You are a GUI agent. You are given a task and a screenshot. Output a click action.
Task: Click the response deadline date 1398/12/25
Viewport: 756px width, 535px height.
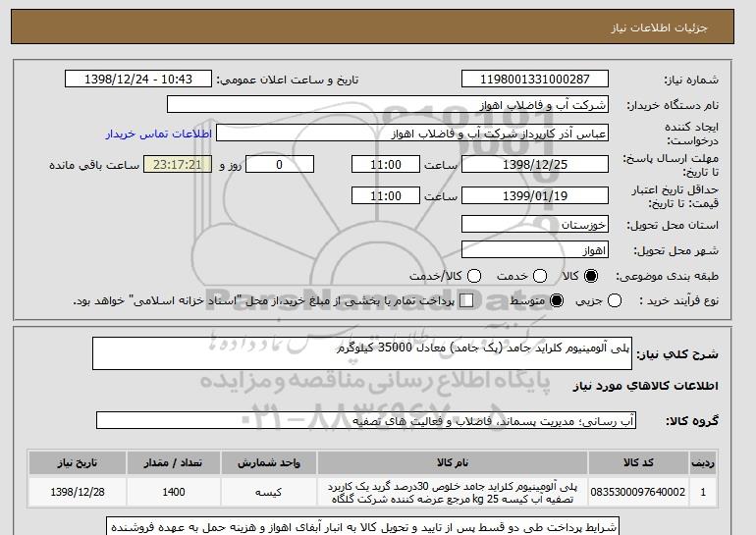535,164
